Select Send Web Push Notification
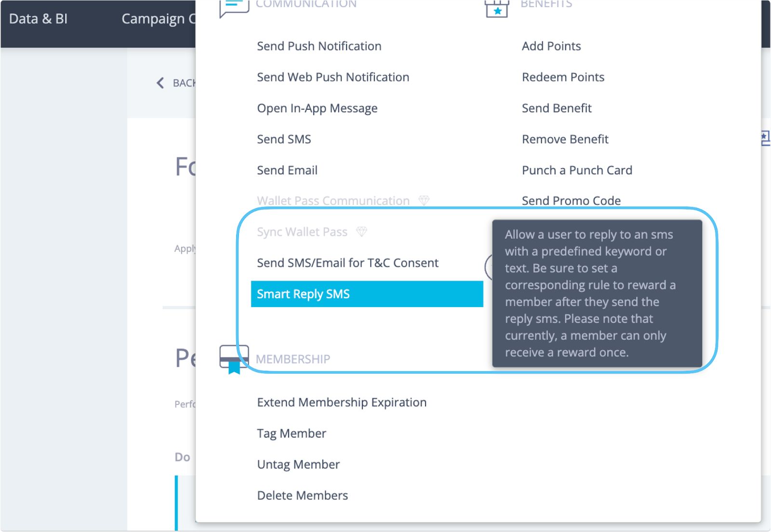Image resolution: width=771 pixels, height=532 pixels. 333,77
